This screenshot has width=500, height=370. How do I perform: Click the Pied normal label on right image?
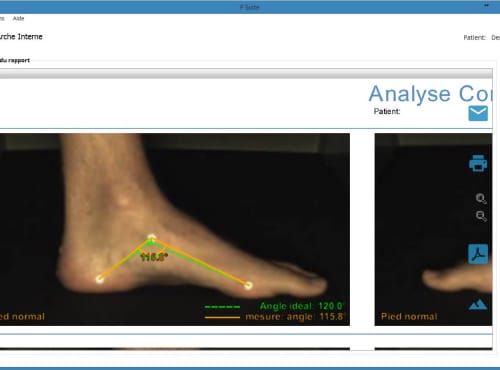point(409,317)
